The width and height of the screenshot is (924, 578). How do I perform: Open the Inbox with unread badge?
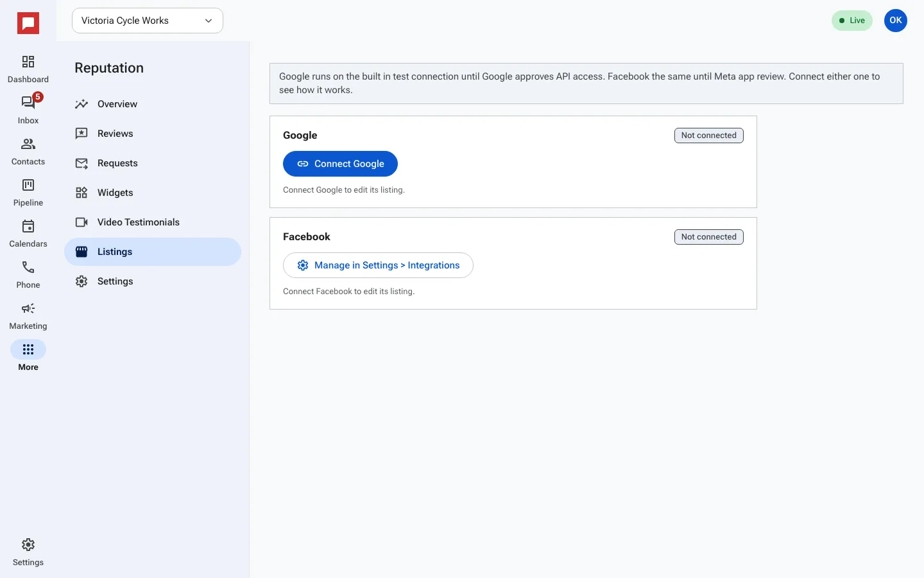[28, 110]
